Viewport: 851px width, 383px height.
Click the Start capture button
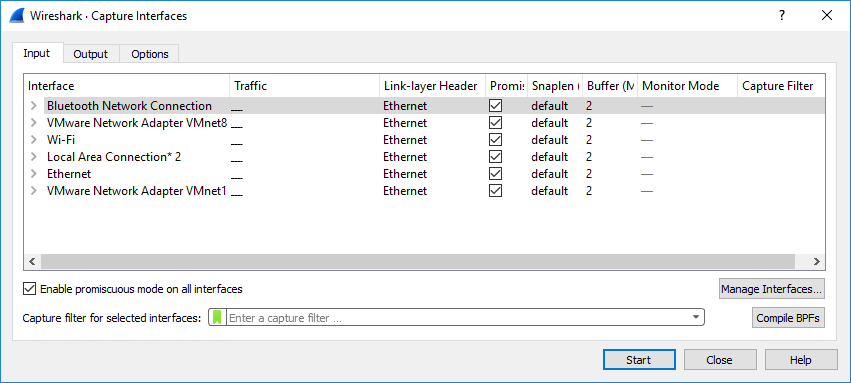[639, 360]
